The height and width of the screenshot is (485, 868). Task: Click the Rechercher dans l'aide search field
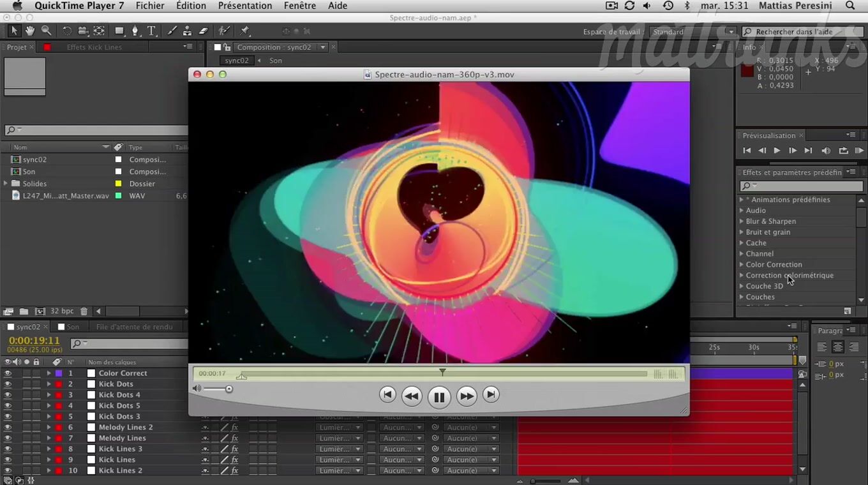802,32
